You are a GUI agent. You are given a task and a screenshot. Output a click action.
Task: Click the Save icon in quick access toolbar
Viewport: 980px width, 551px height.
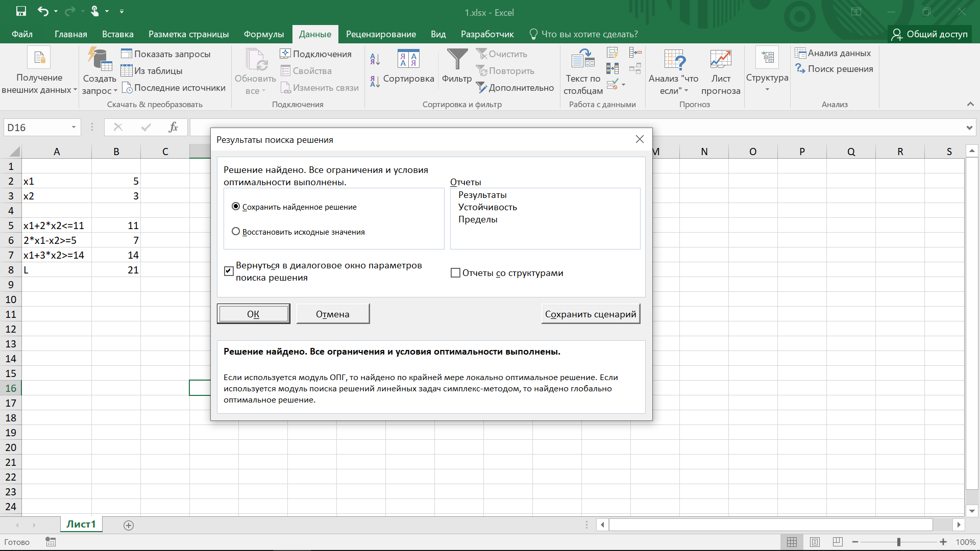[21, 11]
